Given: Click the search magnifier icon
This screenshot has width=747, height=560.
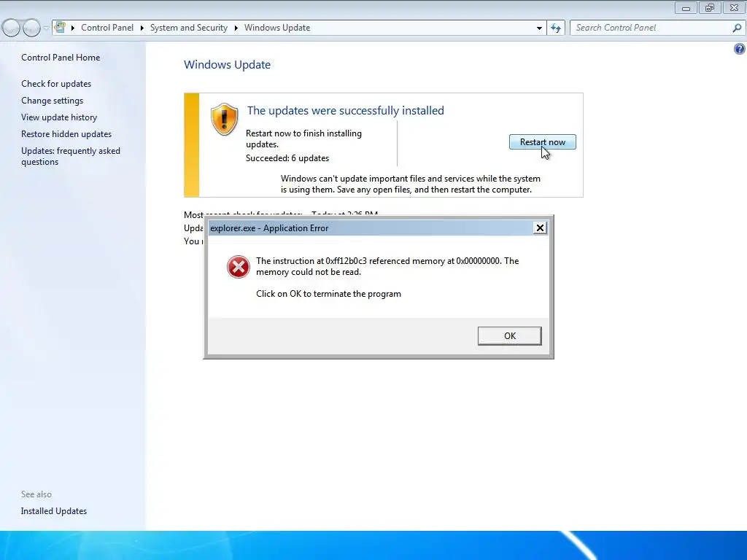Looking at the screenshot, I should pyautogui.click(x=737, y=28).
